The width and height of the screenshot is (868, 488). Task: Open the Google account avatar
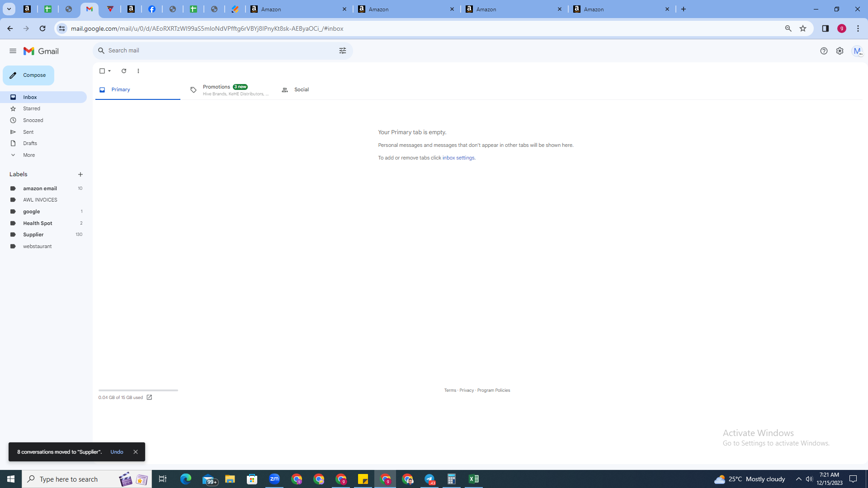tap(857, 51)
